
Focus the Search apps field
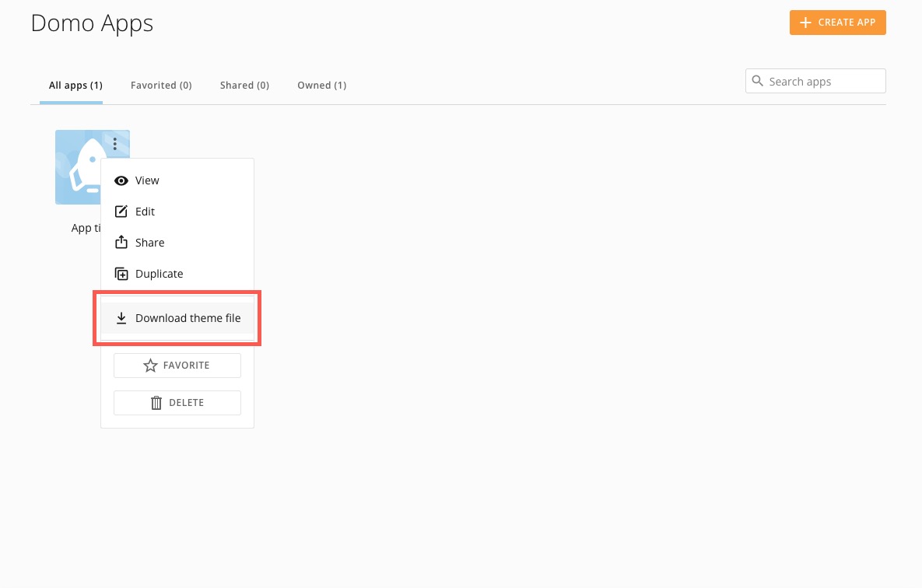[815, 81]
